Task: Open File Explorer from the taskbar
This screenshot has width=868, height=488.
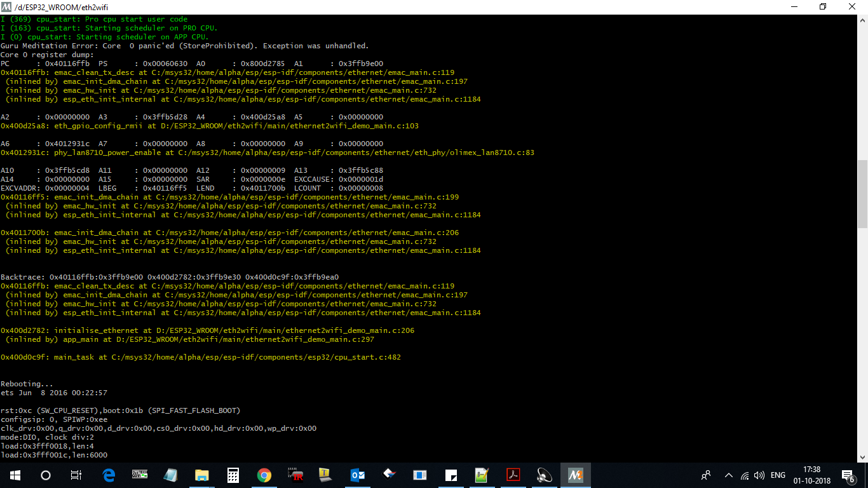Action: pyautogui.click(x=202, y=475)
